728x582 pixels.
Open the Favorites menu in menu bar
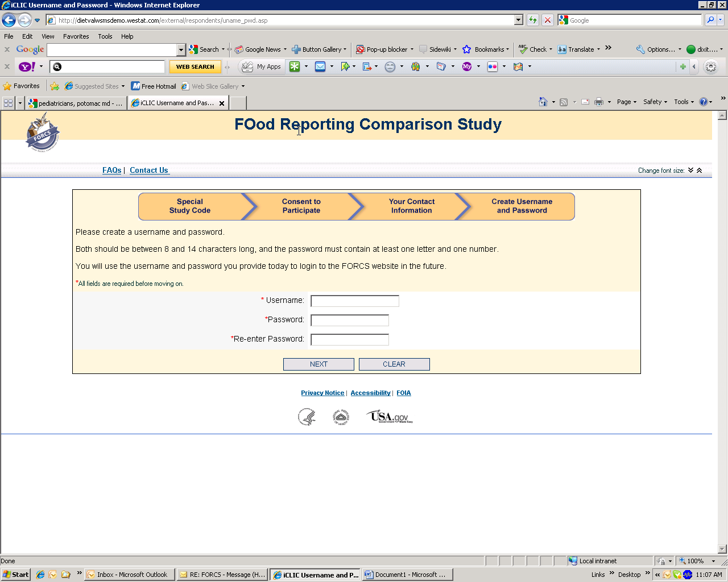pyautogui.click(x=76, y=36)
